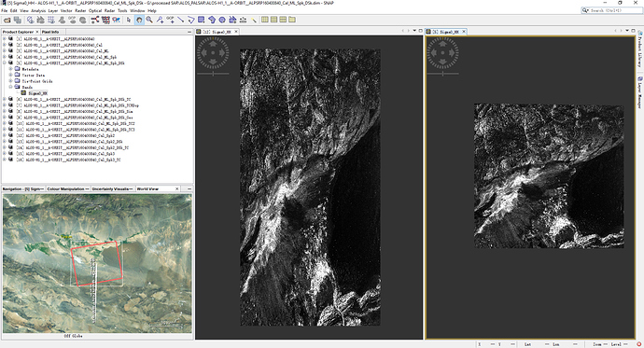This screenshot has height=348, width=644.
Task: Open the Product Library side tab
Action: pos(639,50)
